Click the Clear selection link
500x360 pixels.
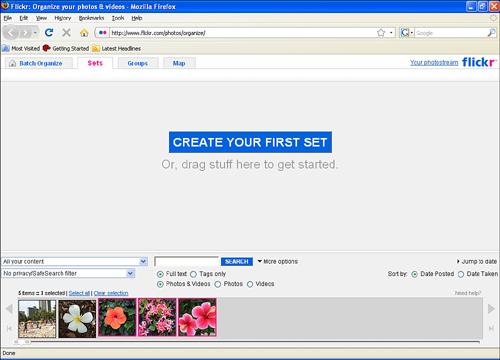[111, 293]
